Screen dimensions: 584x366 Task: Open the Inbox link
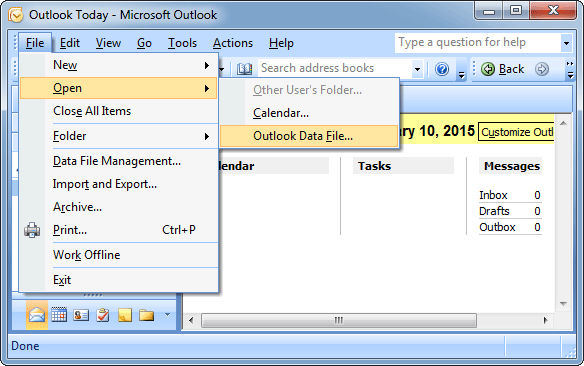493,195
